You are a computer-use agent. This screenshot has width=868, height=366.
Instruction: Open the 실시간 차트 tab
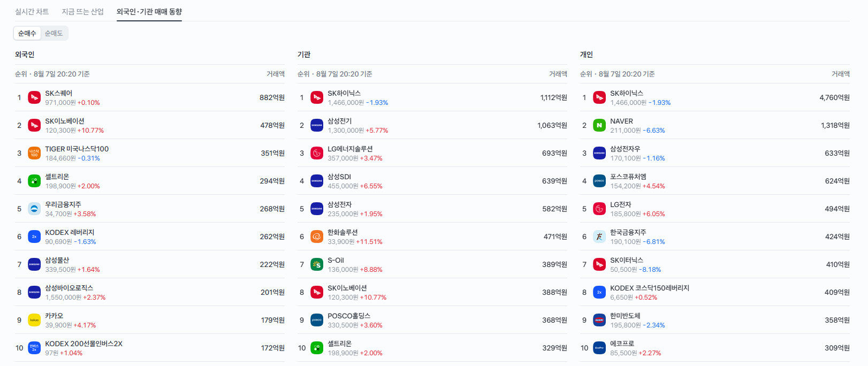pos(32,11)
